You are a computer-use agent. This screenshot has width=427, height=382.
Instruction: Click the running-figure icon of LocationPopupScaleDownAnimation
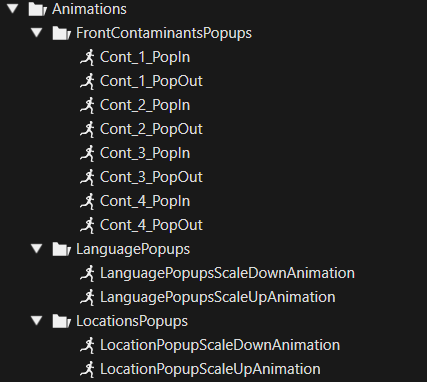point(88,345)
